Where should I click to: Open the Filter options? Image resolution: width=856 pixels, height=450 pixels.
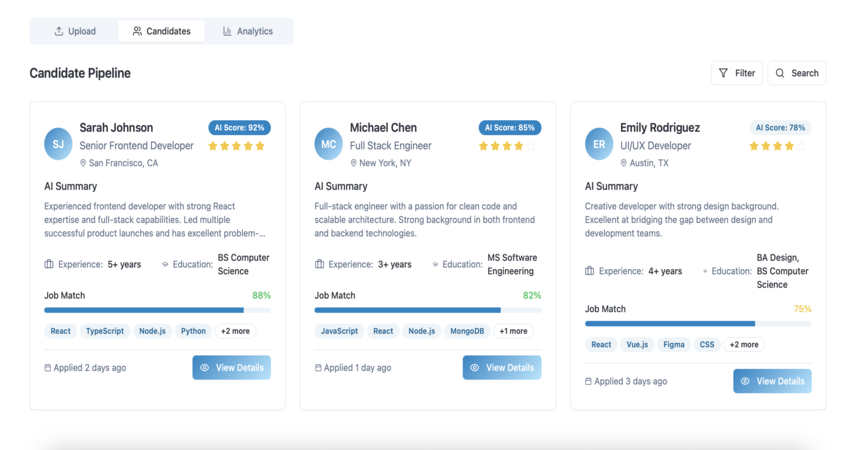pos(736,73)
